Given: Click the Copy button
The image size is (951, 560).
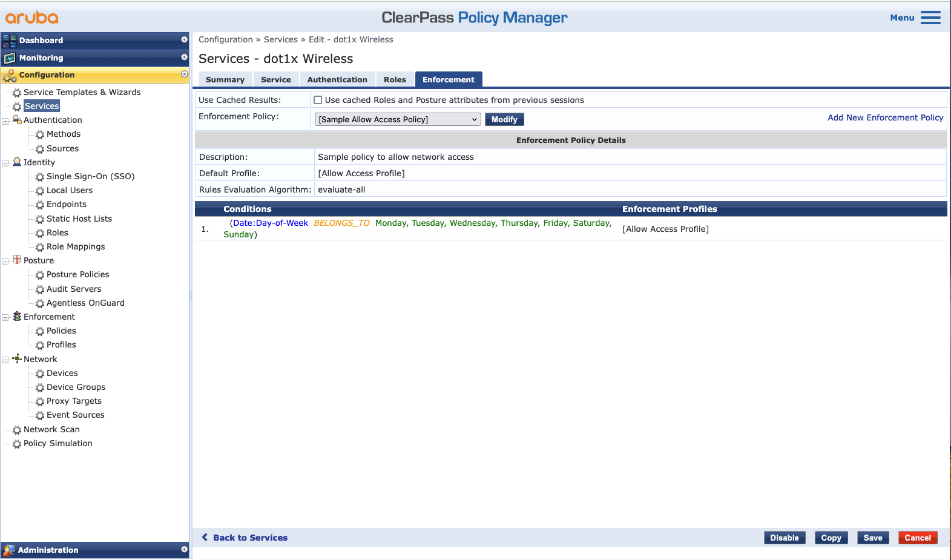Looking at the screenshot, I should tap(831, 538).
